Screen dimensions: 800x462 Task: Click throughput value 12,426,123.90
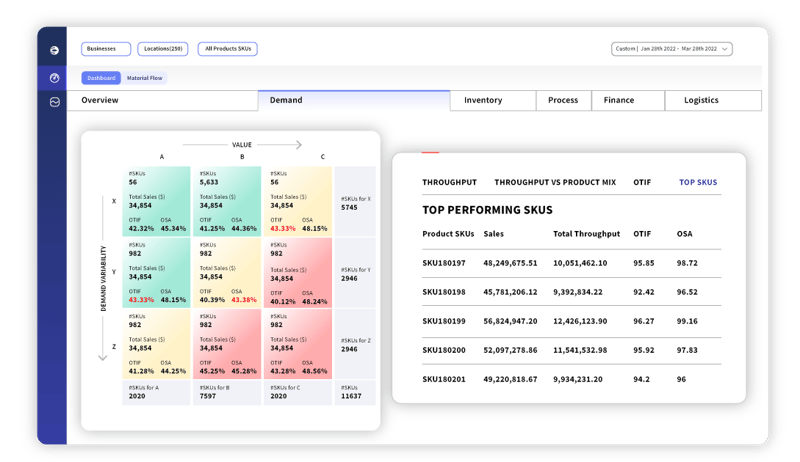580,321
